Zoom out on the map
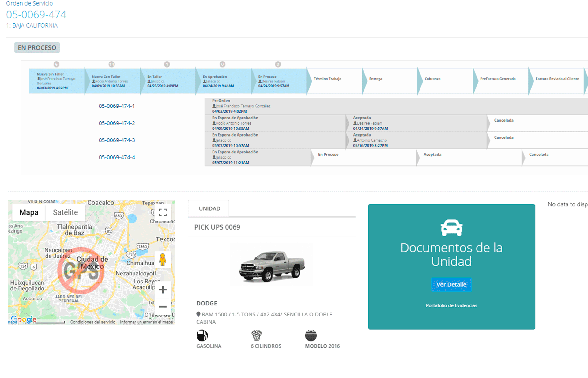This screenshot has width=588, height=378. [x=163, y=306]
